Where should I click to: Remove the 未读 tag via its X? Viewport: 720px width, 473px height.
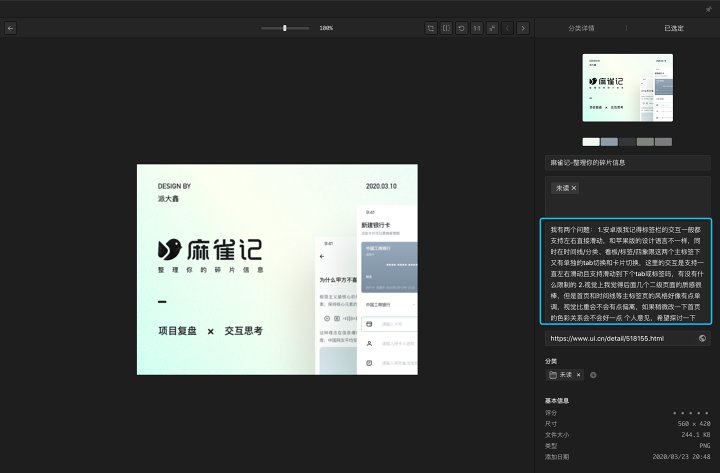pos(574,188)
